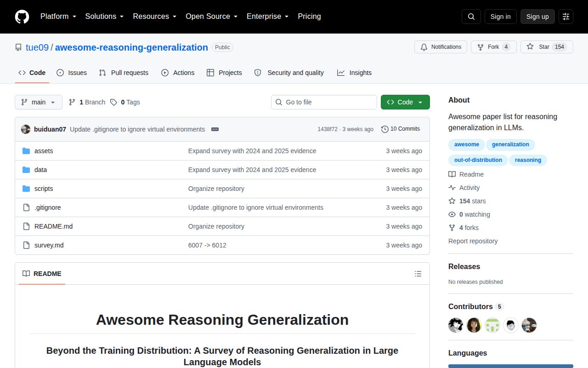Viewport: 588px width, 368px height.
Task: Switch to the Issues tab
Action: 72,73
